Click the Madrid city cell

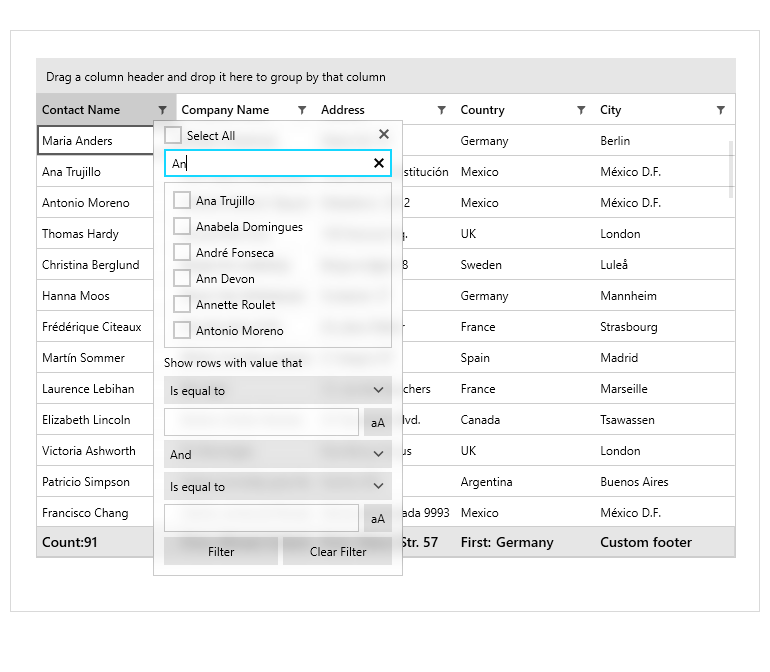pyautogui.click(x=664, y=357)
